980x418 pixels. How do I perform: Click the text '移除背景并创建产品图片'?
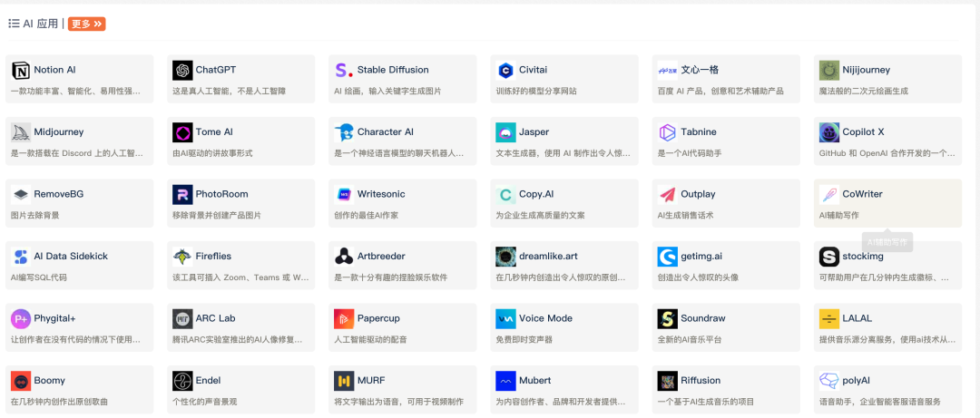217,216
